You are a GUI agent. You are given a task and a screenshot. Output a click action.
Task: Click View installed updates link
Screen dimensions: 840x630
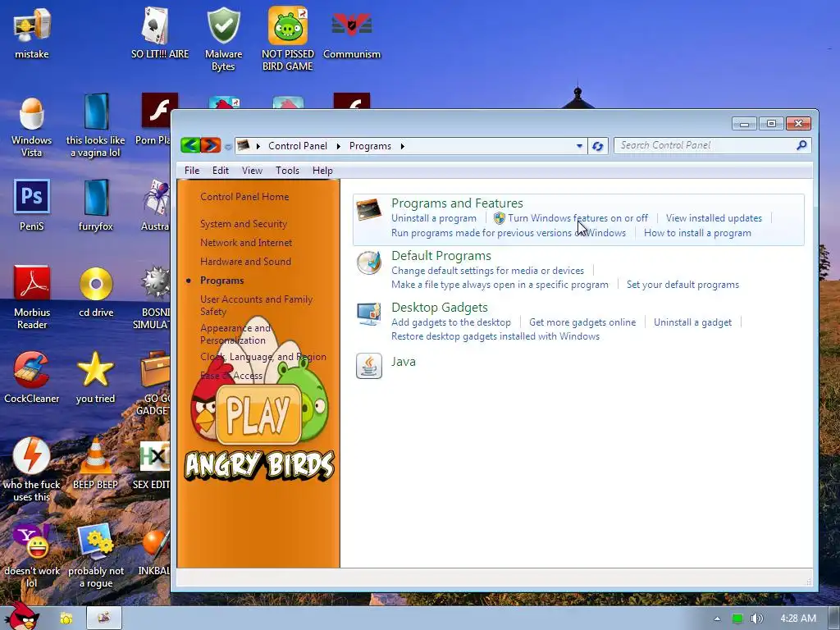click(x=714, y=218)
